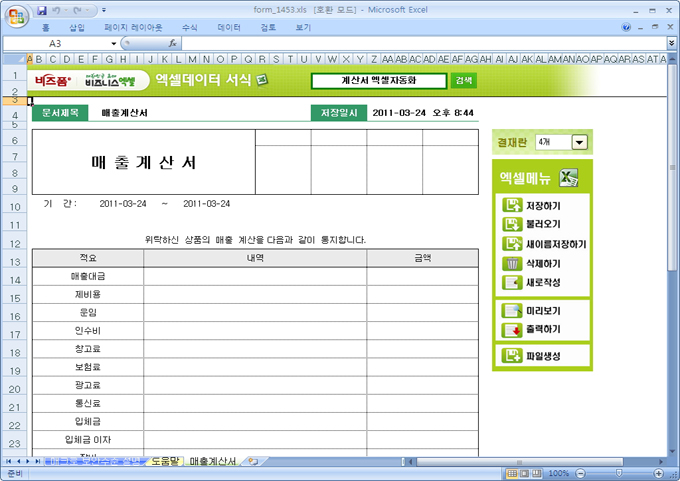The image size is (680, 481).
Task: Open the 수식 ribbon tab
Action: pos(190,28)
